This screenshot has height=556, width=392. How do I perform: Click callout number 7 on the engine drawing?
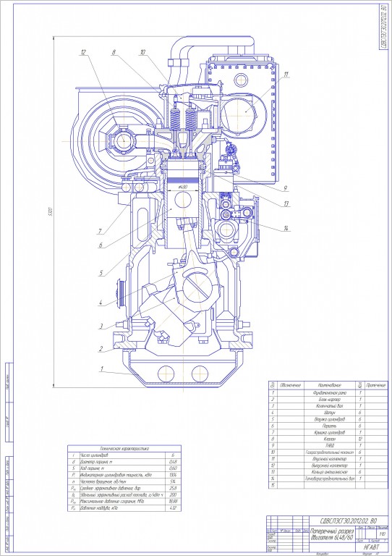[x=100, y=232]
